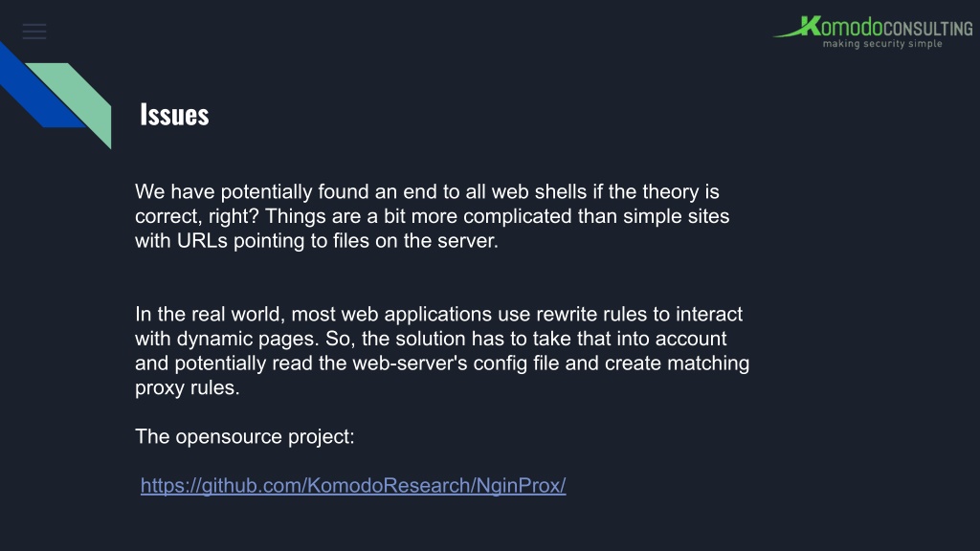Click the Komodo Consulting logo

(873, 32)
